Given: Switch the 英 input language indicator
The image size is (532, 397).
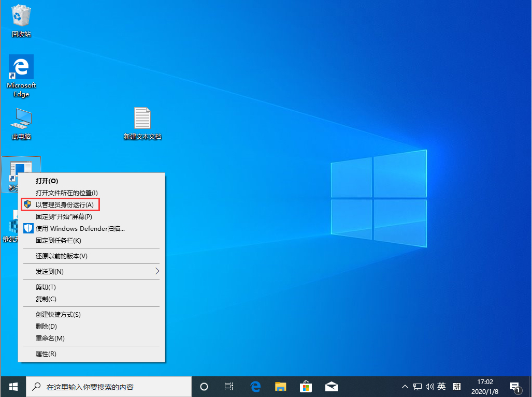Looking at the screenshot, I should (x=442, y=386).
